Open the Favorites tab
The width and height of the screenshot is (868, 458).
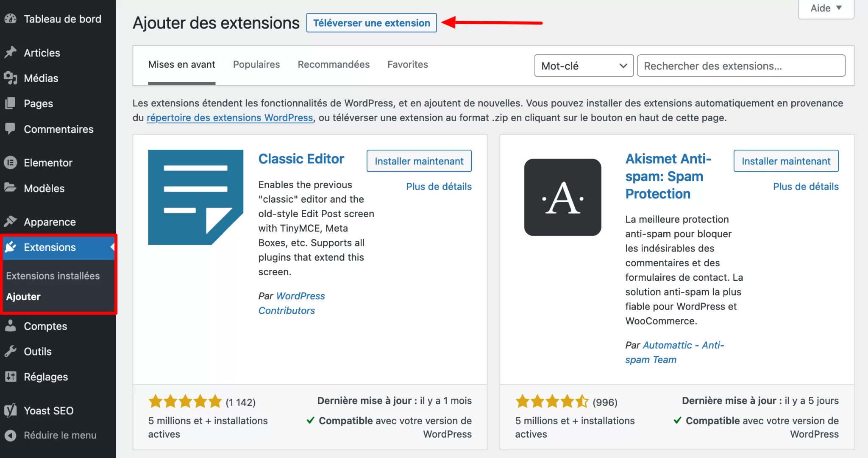[x=408, y=64]
